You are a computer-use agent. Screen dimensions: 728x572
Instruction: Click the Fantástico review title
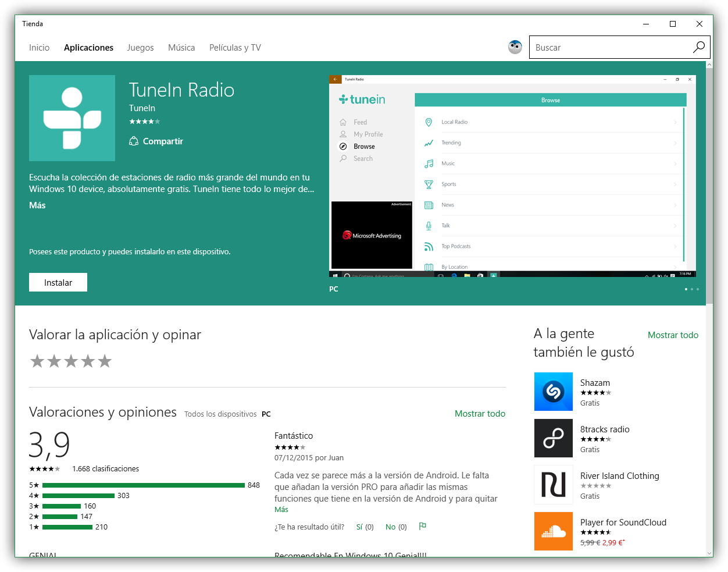[294, 436]
